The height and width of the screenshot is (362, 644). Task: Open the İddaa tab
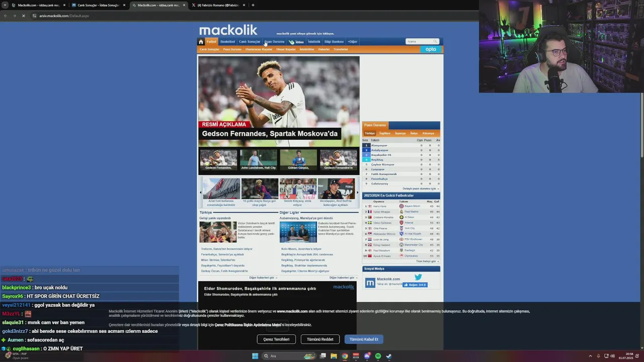point(296,42)
